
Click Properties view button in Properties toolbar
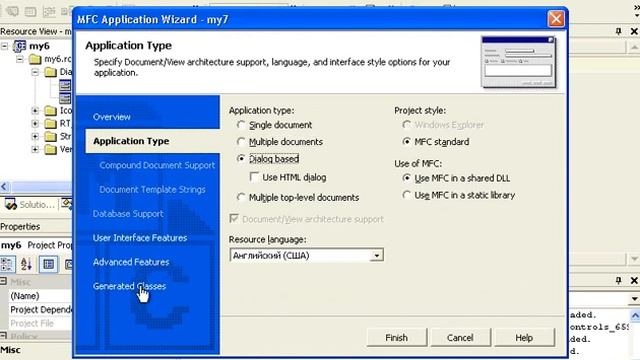48,264
